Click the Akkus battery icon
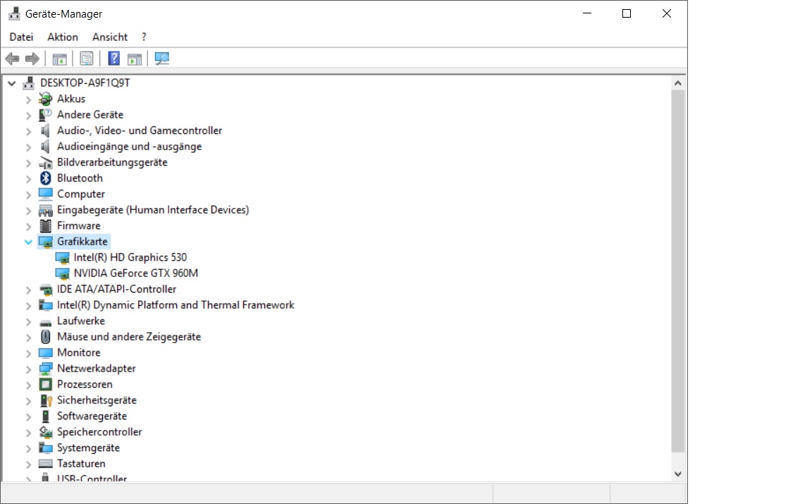Image resolution: width=812 pixels, height=504 pixels. click(46, 99)
